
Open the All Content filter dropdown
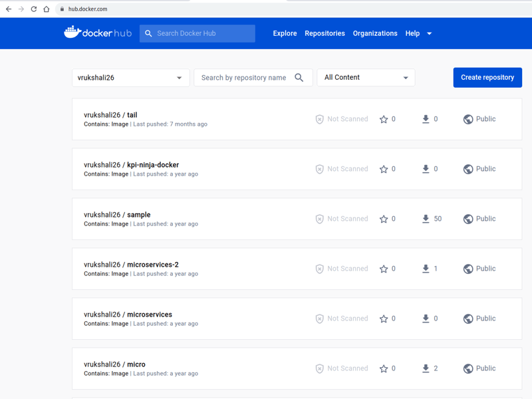coord(366,77)
